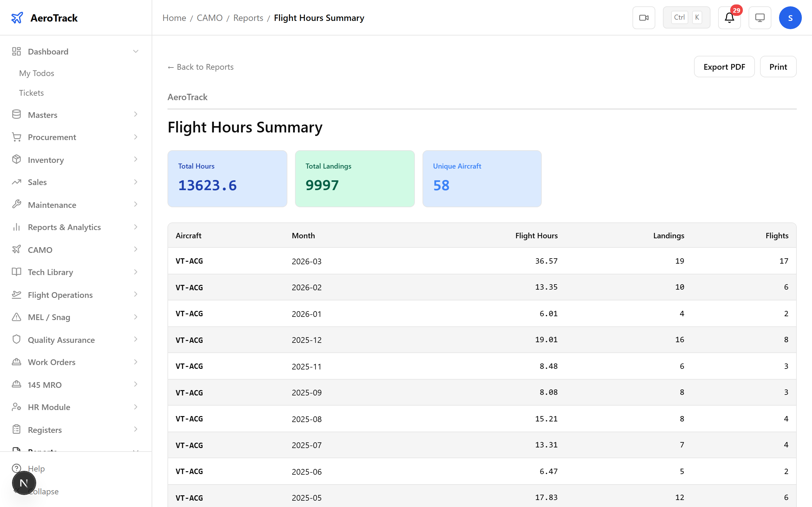Open the Tech Library book icon

click(x=16, y=272)
